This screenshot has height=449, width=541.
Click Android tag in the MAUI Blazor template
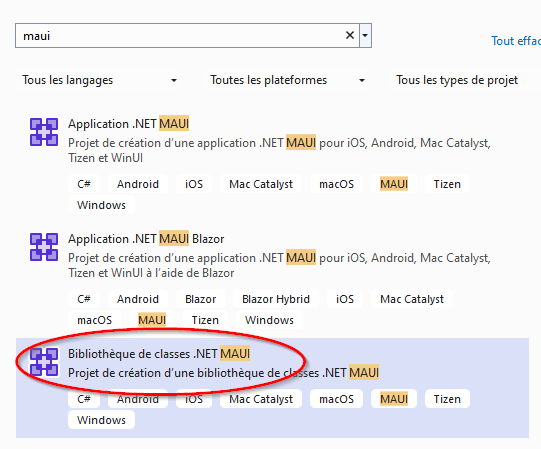point(138,299)
